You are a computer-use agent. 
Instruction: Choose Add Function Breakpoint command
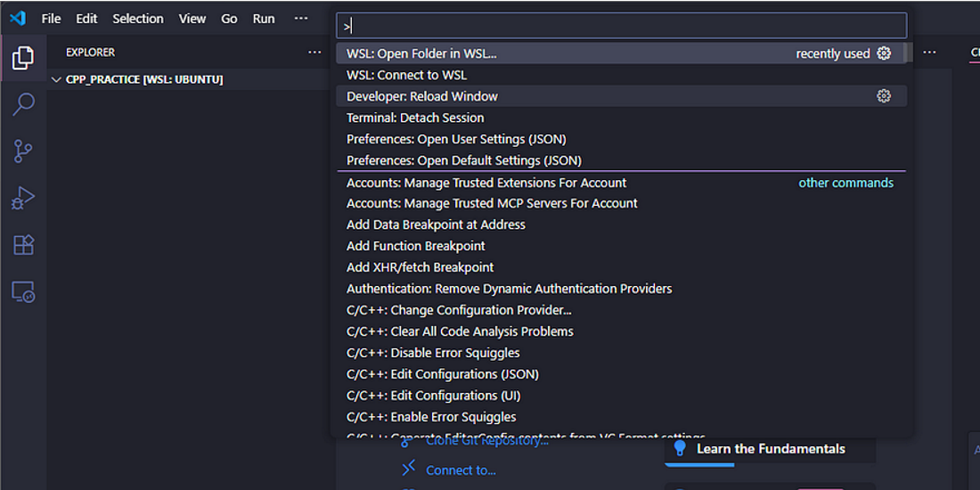(621, 246)
